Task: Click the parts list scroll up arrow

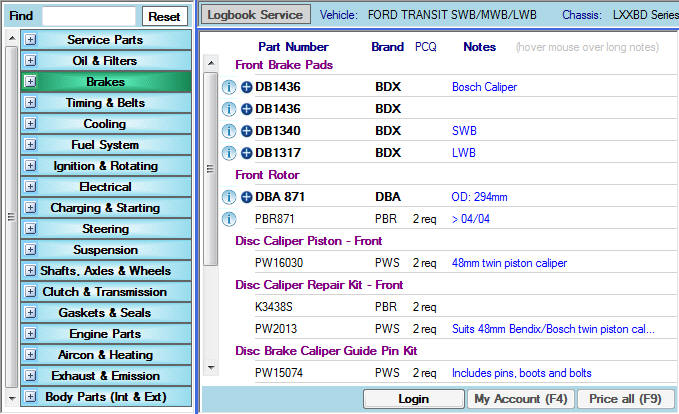Action: (x=210, y=64)
